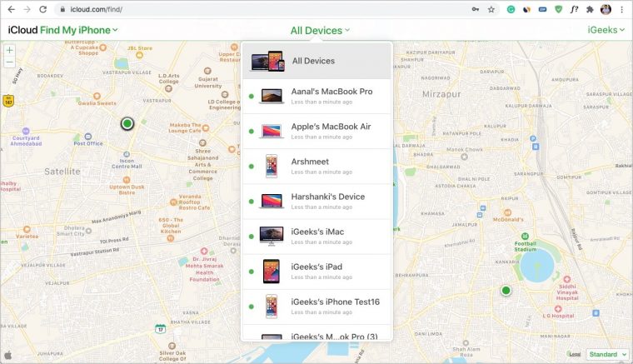633x364 pixels.
Task: Click the Siddhi Vinayak Hospital marker
Action: 567,279
